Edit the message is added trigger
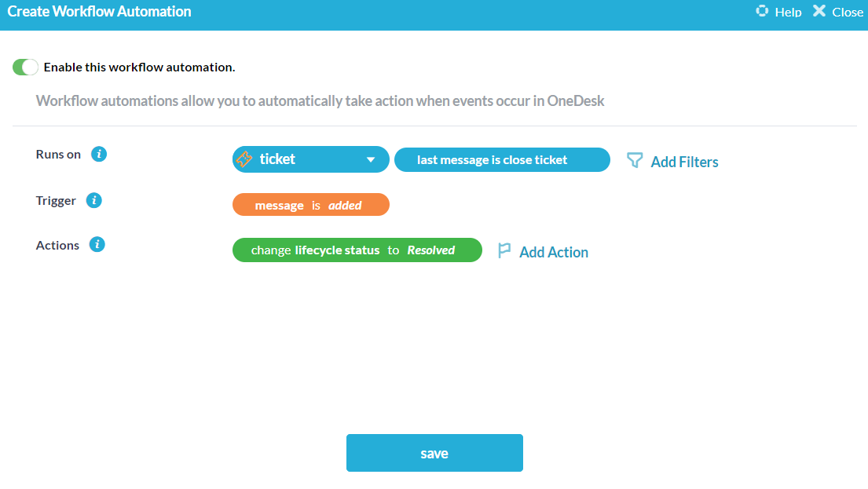This screenshot has width=868, height=489. click(x=310, y=205)
